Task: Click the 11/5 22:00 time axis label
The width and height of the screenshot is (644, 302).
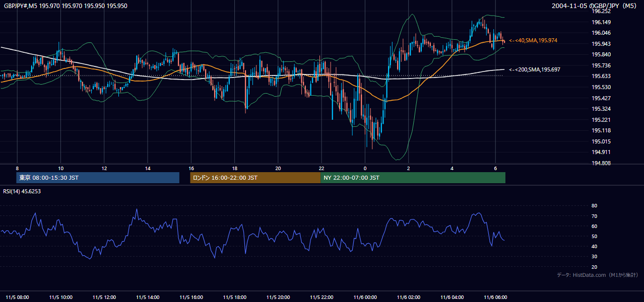Action: pyautogui.click(x=321, y=297)
